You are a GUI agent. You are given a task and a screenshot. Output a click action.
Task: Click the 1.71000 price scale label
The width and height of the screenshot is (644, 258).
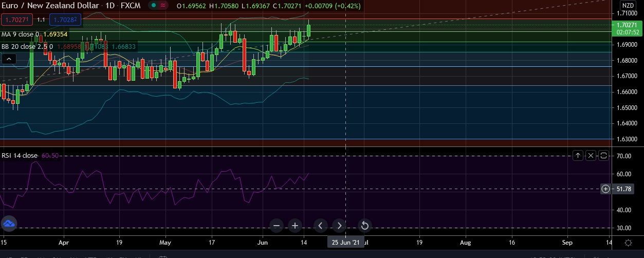[627, 13]
